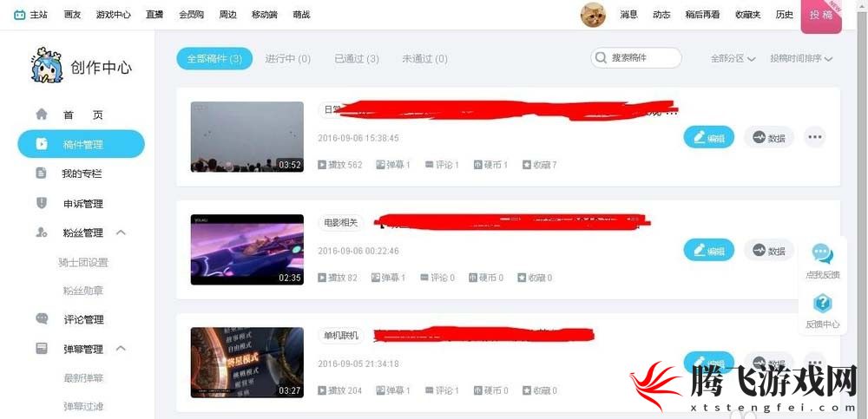Open the 反馈中心 question mark icon
868x419 pixels.
tap(823, 304)
